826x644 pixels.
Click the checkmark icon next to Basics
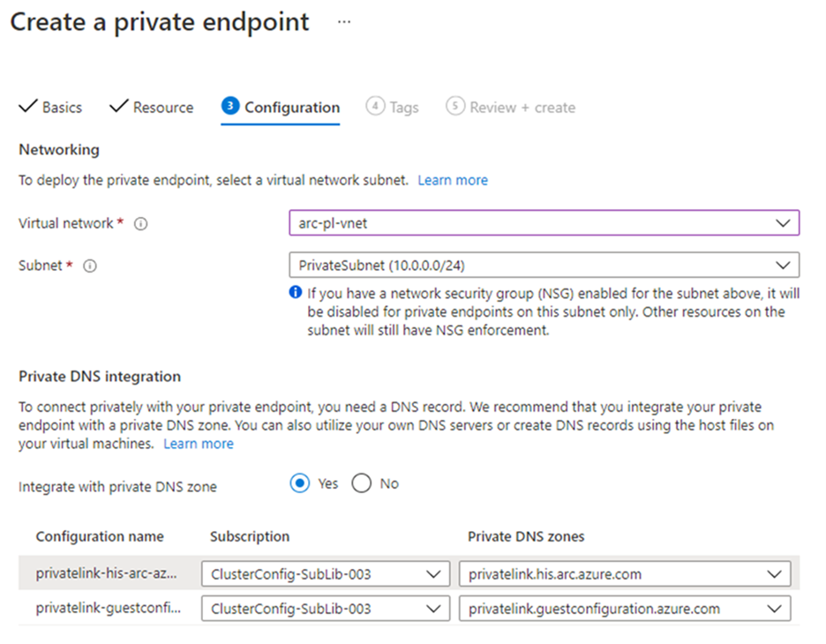28,107
